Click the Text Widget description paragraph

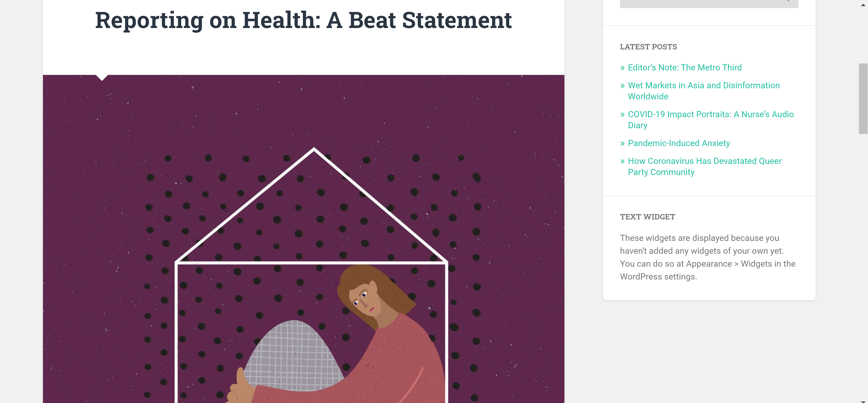coord(708,257)
